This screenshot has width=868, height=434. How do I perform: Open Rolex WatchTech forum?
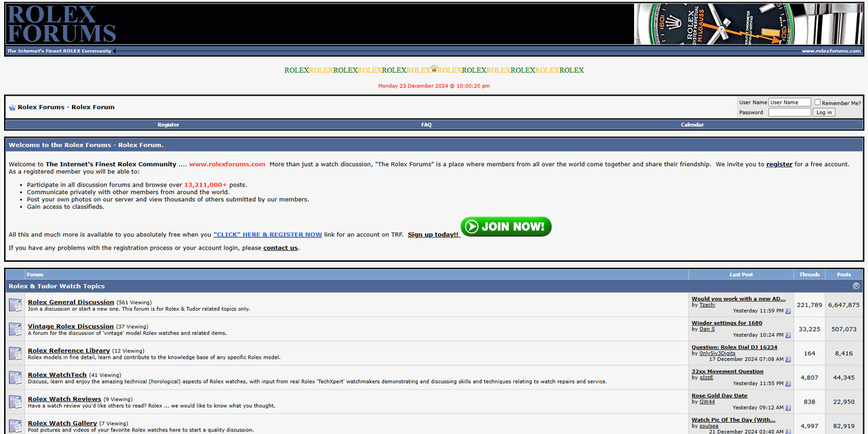point(57,374)
